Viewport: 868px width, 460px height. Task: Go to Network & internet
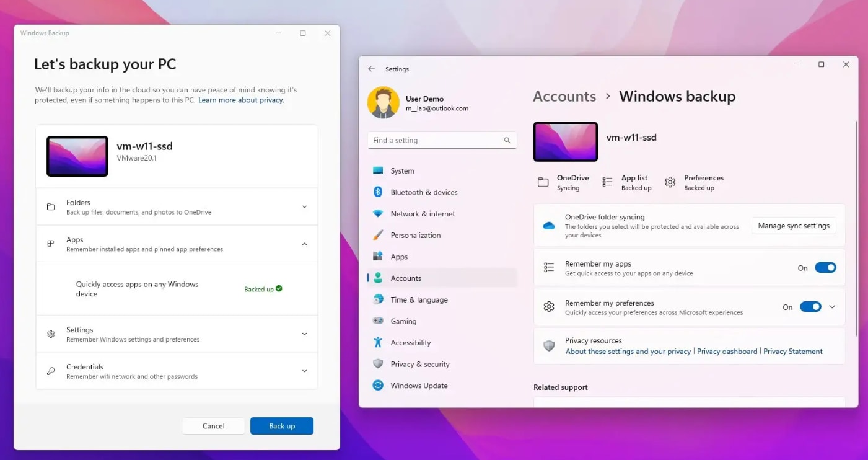442,214
